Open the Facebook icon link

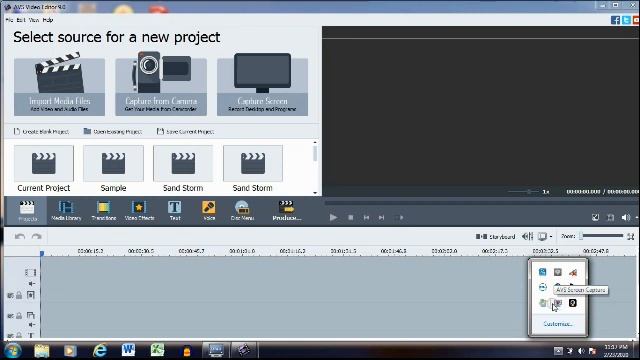pos(616,20)
